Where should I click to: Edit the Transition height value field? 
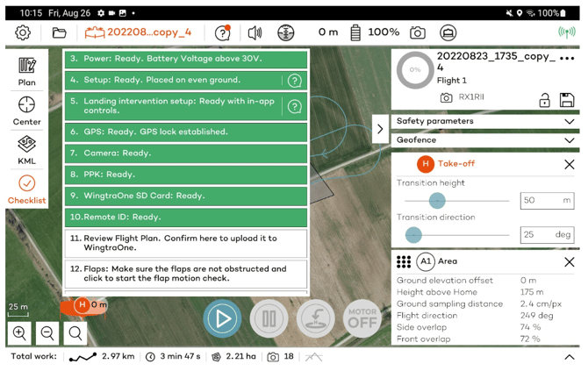click(x=547, y=201)
